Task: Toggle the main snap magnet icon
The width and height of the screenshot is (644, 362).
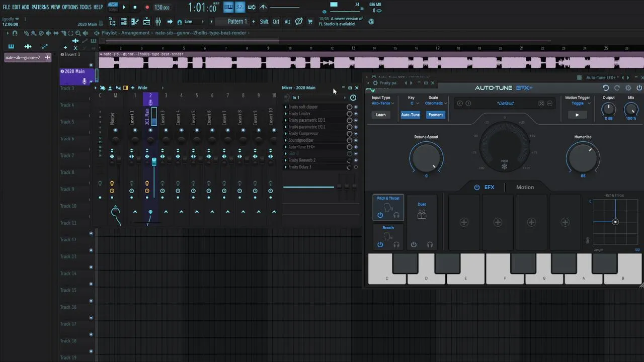Action: point(179,22)
